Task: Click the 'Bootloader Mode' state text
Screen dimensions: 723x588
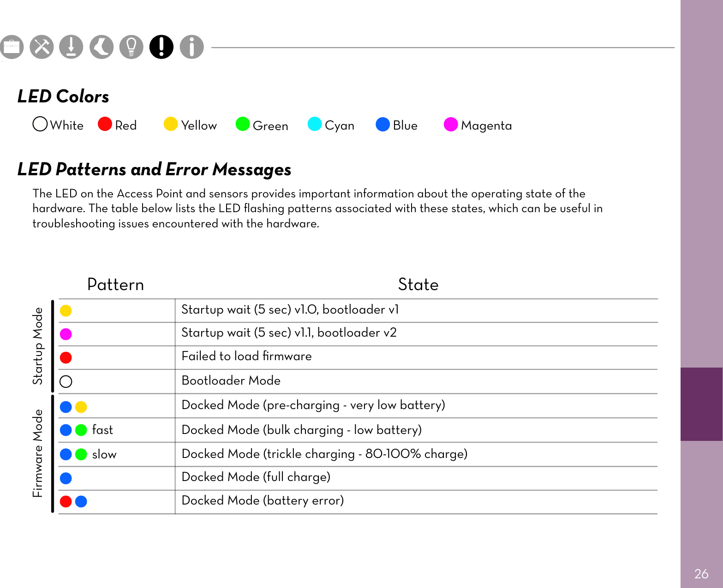Action: 231,380
